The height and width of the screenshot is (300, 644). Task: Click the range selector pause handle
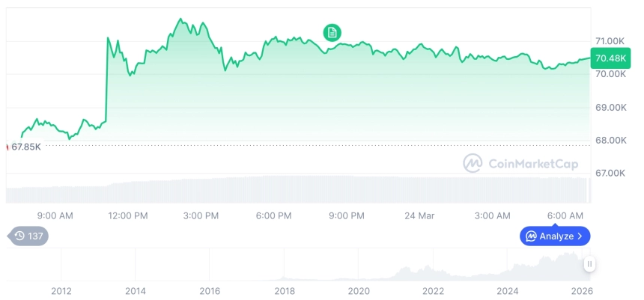(589, 263)
